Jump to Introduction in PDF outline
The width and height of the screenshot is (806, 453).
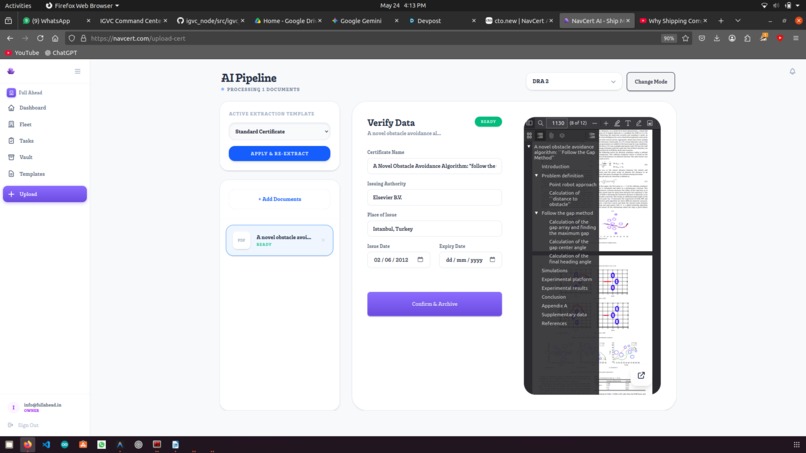(555, 167)
